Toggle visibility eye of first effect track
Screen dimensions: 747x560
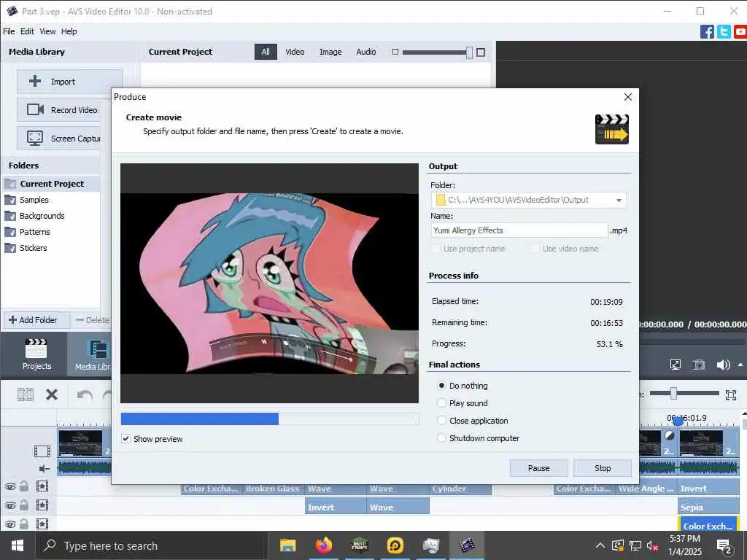pyautogui.click(x=10, y=486)
